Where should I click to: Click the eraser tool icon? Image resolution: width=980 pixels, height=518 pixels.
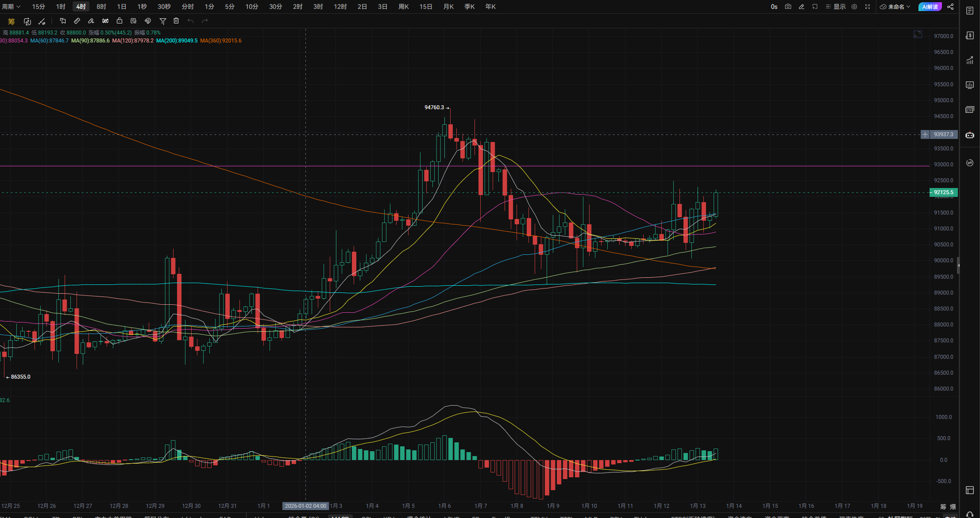click(x=91, y=21)
